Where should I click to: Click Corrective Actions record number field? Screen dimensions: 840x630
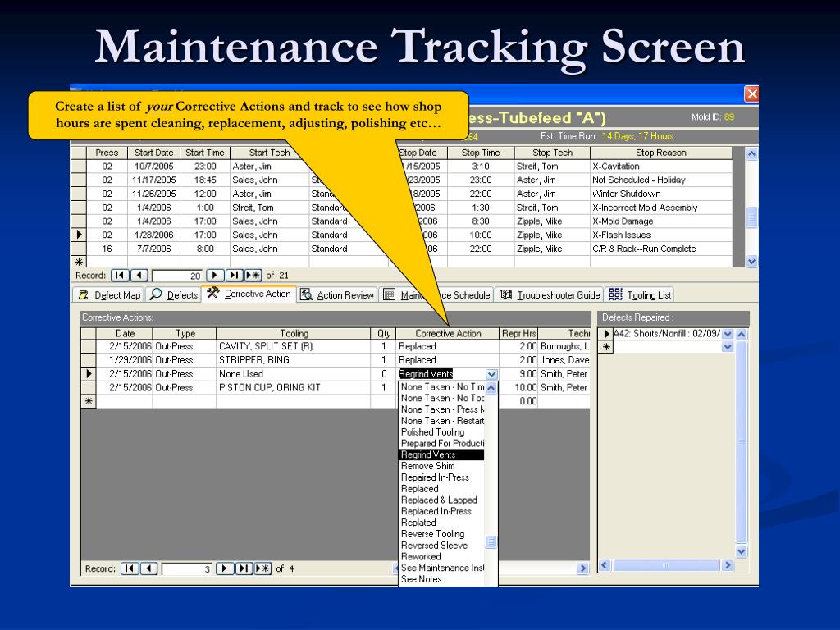point(187,569)
